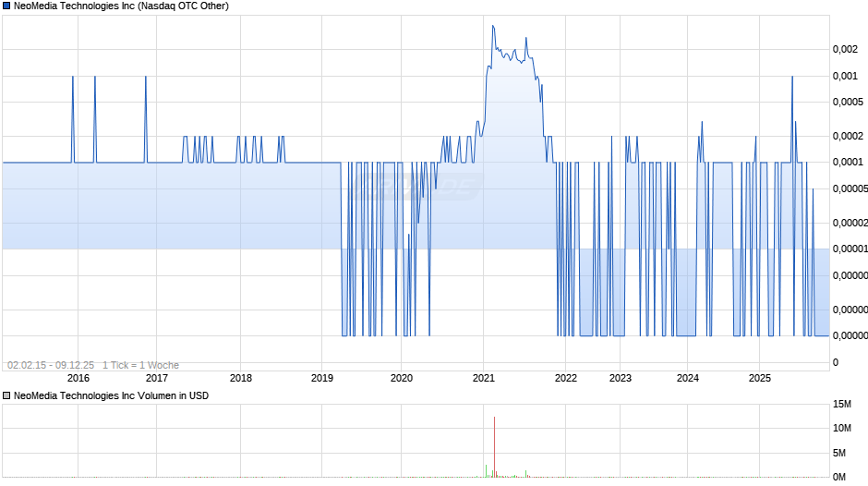
Task: Click the 0,002 price axis label
Action: click(x=845, y=49)
